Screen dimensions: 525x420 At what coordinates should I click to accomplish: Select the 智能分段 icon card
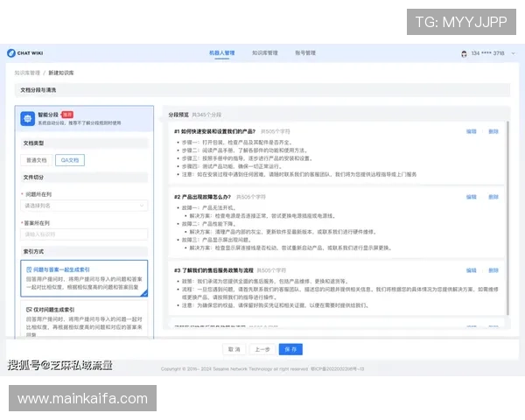[27, 119]
